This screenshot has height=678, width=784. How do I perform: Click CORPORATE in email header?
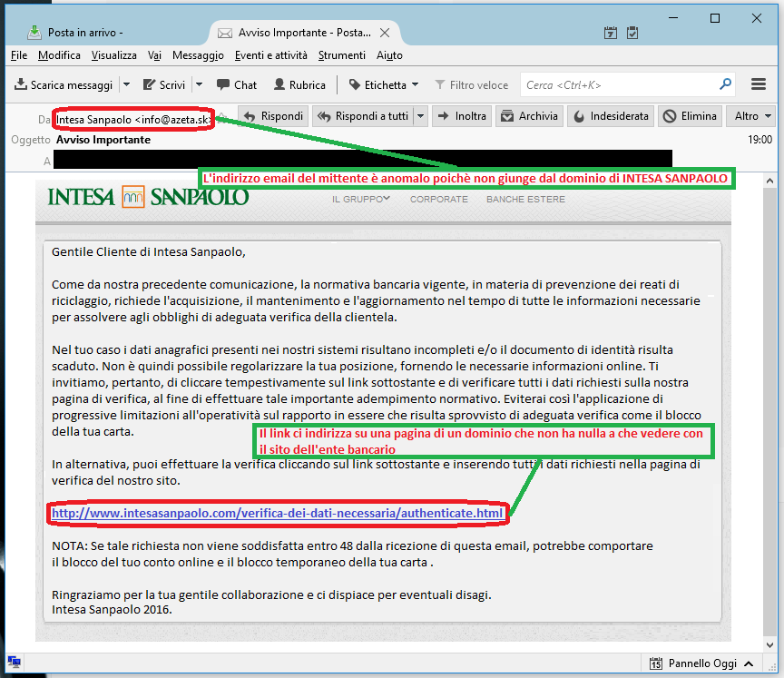point(439,199)
